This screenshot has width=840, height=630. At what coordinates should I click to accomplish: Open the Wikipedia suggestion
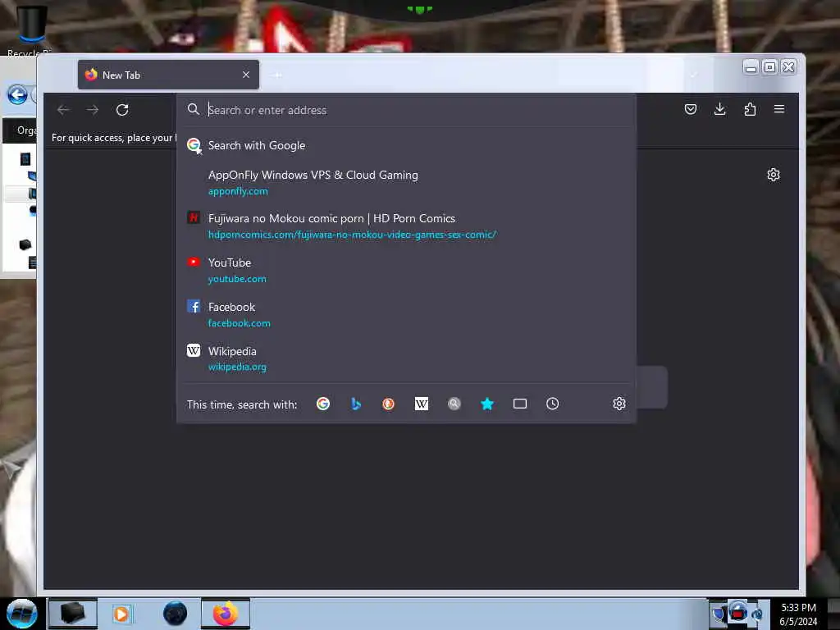(407, 358)
